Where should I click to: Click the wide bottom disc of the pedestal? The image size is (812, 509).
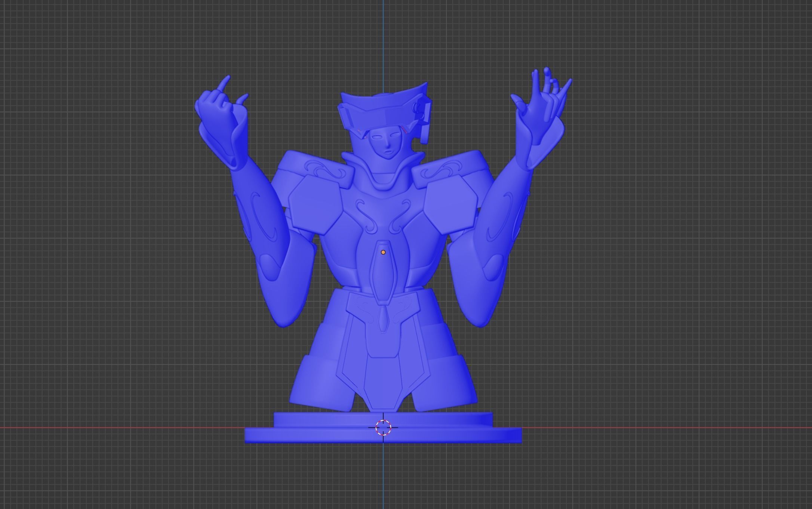click(383, 436)
